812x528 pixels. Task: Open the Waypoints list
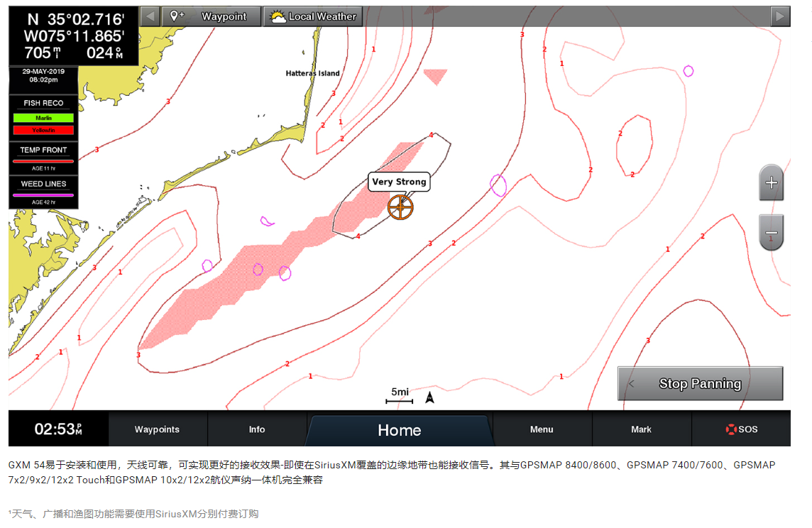click(157, 429)
